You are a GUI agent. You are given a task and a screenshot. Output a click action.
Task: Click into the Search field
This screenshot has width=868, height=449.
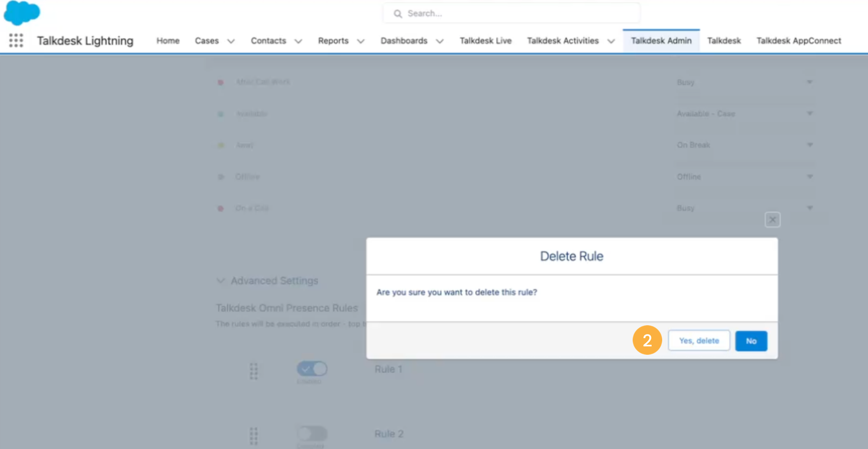tap(512, 13)
